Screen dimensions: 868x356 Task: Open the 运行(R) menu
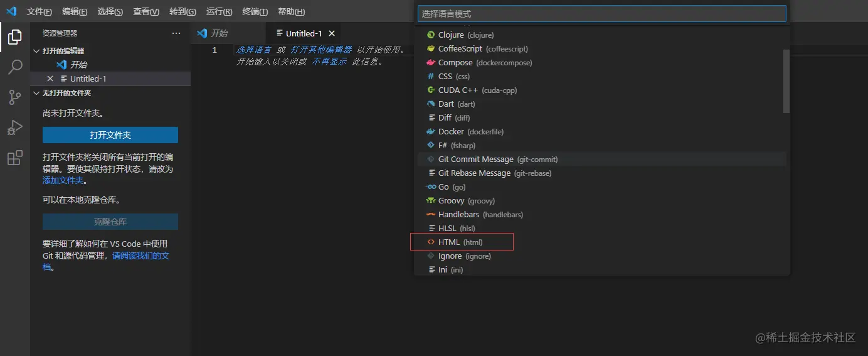[219, 12]
